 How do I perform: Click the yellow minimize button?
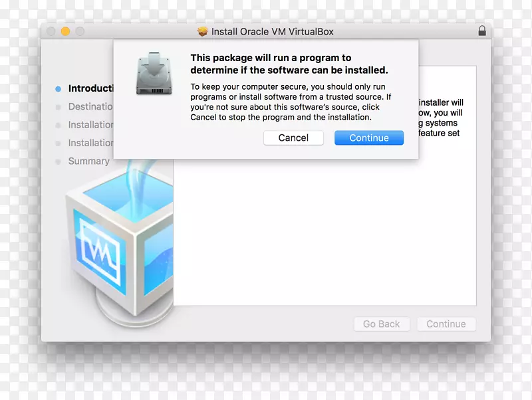coord(64,31)
